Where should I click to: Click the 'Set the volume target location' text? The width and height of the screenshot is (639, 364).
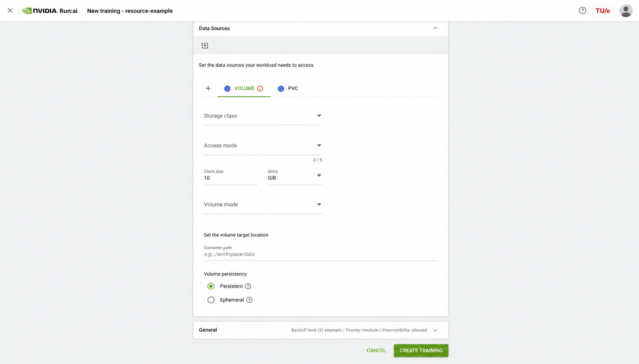coord(236,235)
